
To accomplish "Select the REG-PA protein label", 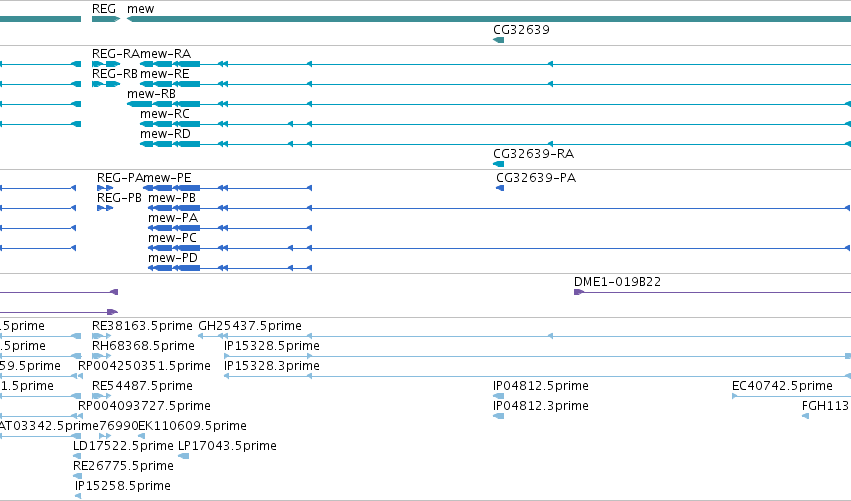I will [120, 178].
